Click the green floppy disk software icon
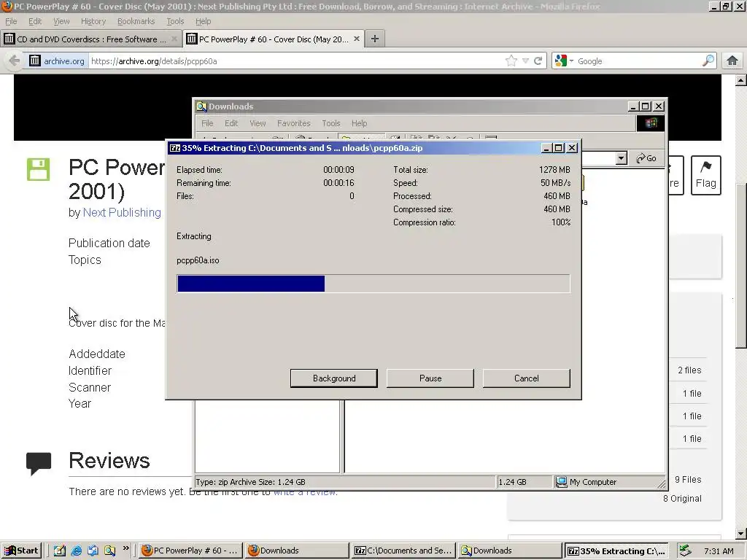 point(38,169)
